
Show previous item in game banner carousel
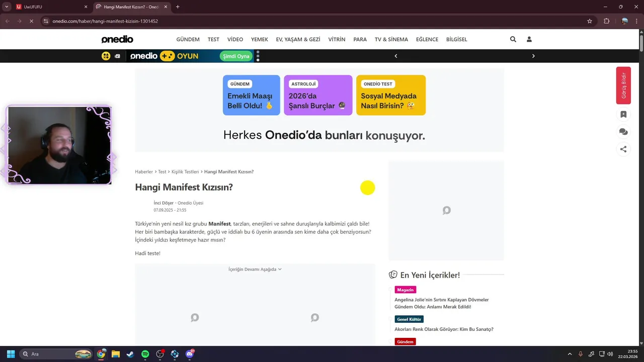coord(396,56)
